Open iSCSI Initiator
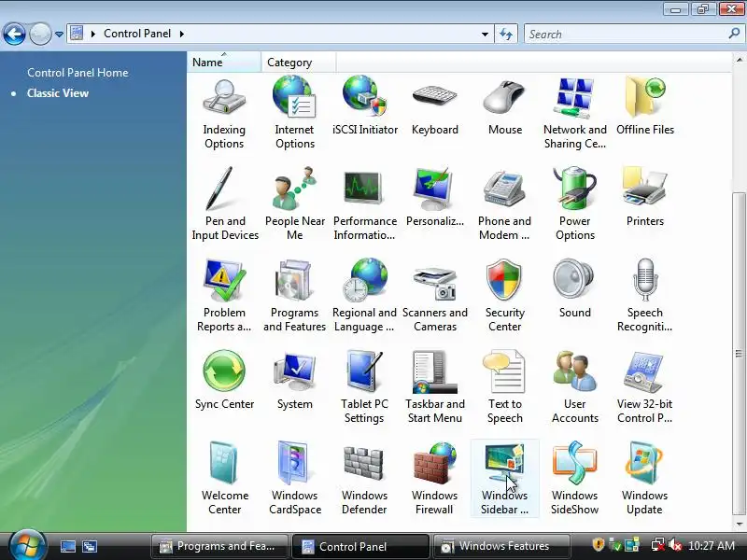Viewport: 747px width, 560px height. click(x=365, y=107)
